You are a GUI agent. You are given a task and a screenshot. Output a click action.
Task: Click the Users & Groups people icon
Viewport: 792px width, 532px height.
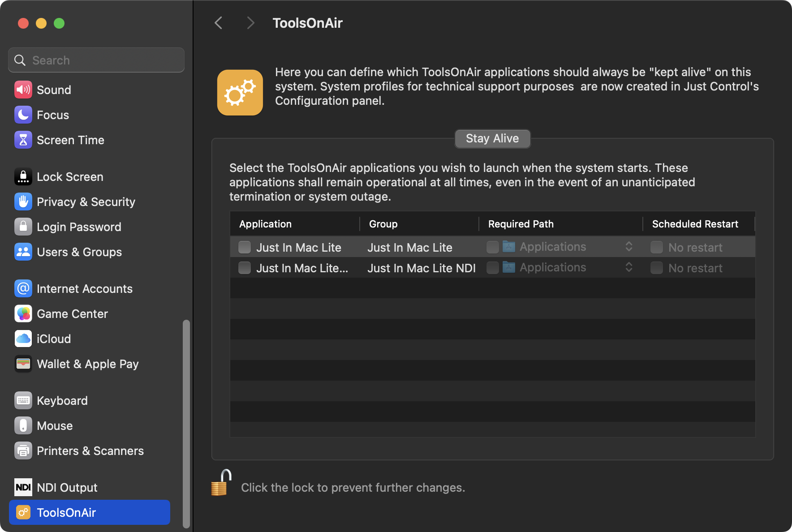tap(23, 252)
